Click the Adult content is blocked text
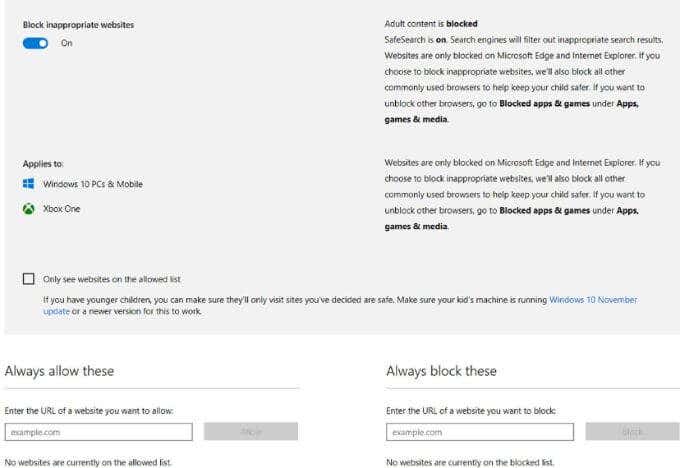The image size is (680, 468). click(430, 23)
